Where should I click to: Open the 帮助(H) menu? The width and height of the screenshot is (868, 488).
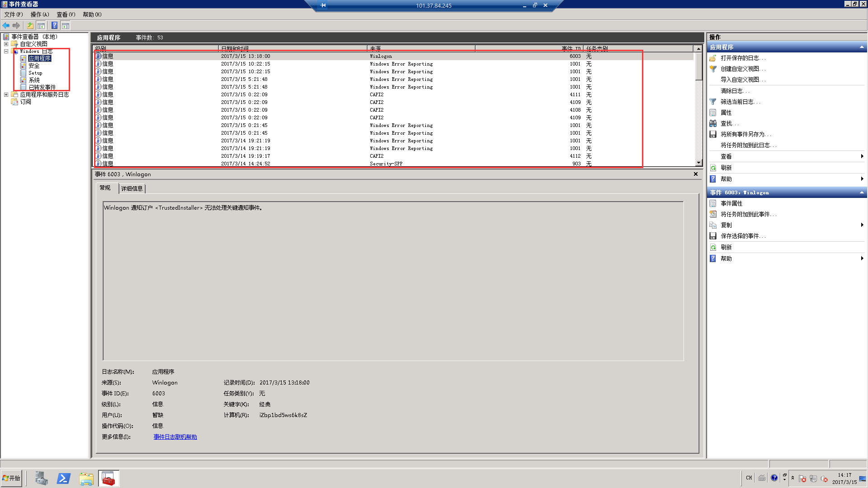92,14
